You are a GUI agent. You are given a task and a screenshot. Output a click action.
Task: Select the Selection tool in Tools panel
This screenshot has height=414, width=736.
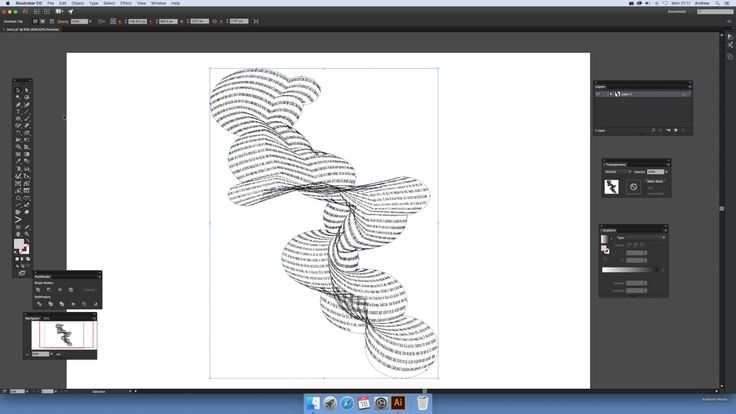point(18,90)
